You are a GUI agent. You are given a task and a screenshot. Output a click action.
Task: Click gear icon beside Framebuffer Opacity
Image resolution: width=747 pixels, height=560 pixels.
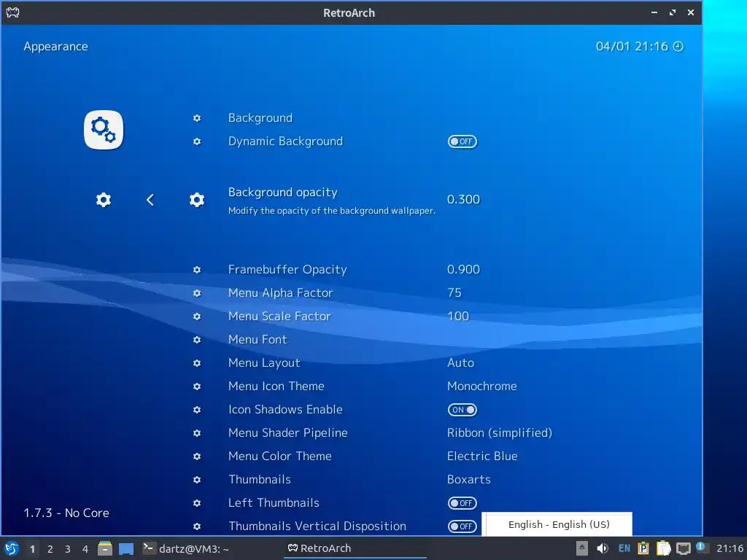pyautogui.click(x=197, y=270)
